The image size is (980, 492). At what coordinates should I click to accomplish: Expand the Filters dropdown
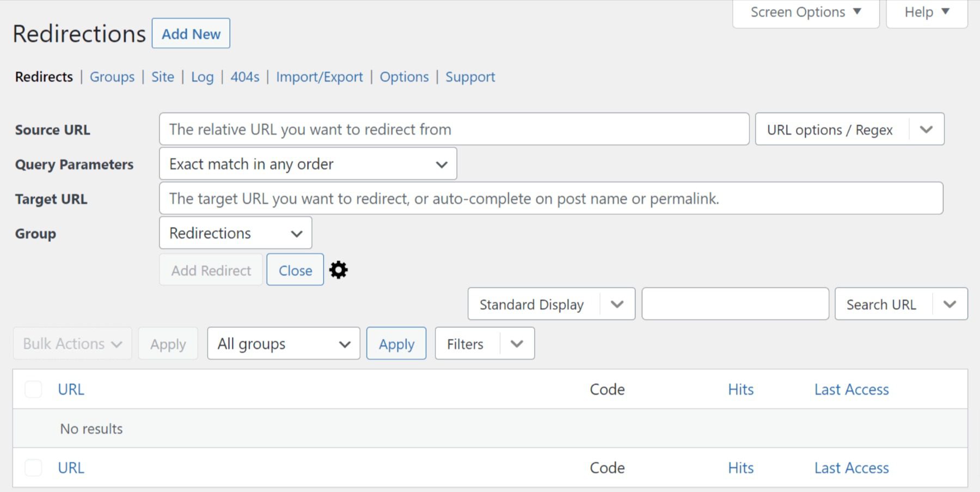pos(484,344)
